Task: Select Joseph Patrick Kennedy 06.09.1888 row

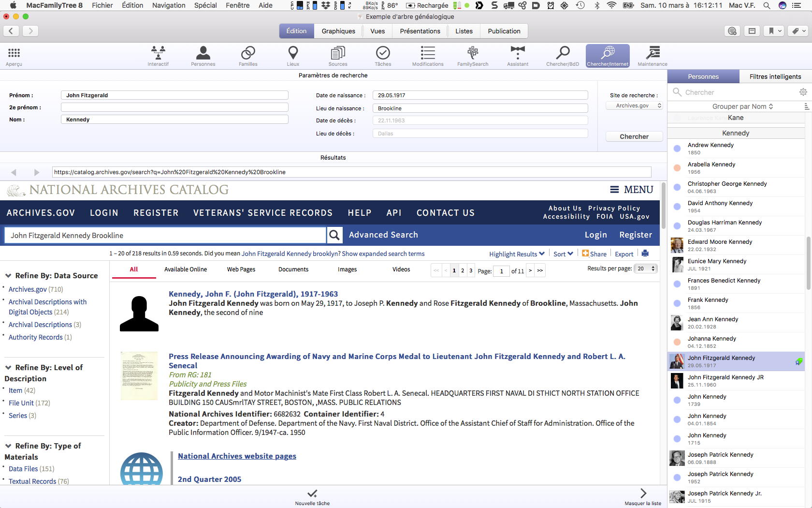Action: coord(736,458)
